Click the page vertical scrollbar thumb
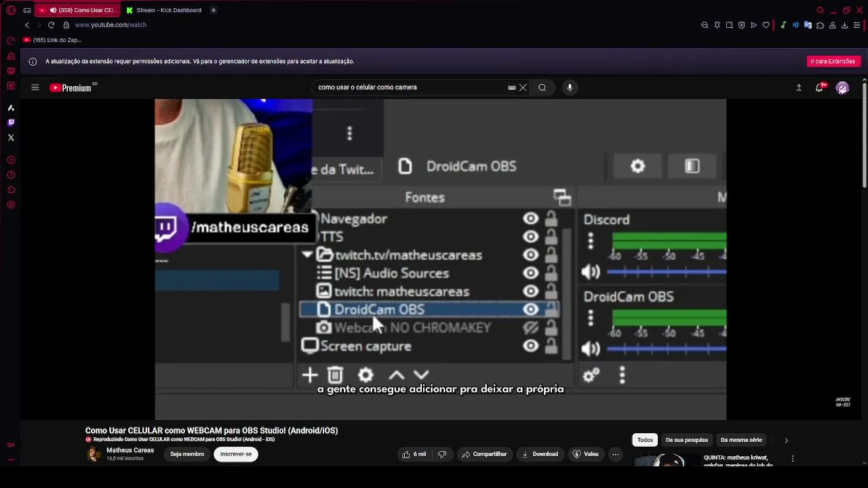Screen dimensions: 868x488 [864, 136]
